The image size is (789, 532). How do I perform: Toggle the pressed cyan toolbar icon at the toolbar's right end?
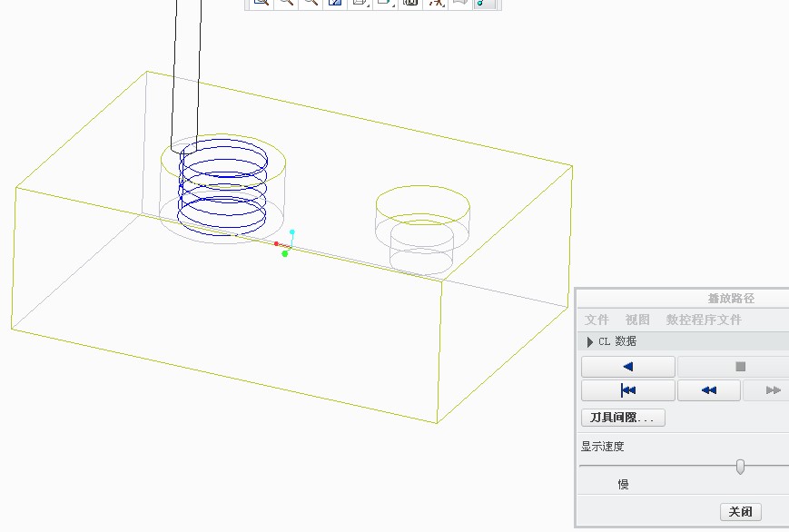click(485, 3)
